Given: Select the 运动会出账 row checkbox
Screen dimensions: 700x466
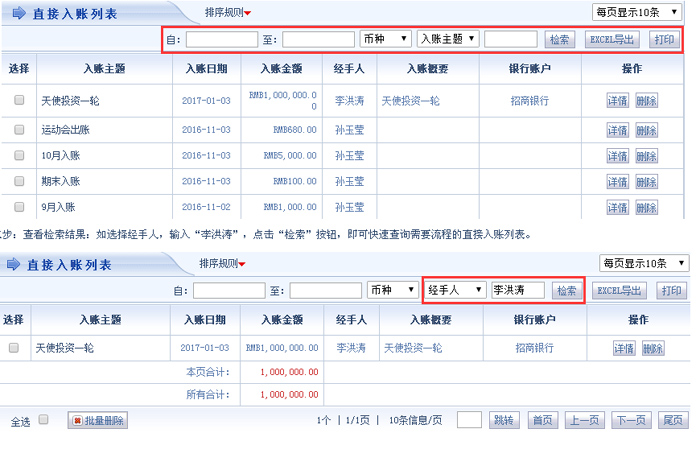Looking at the screenshot, I should pos(19,130).
